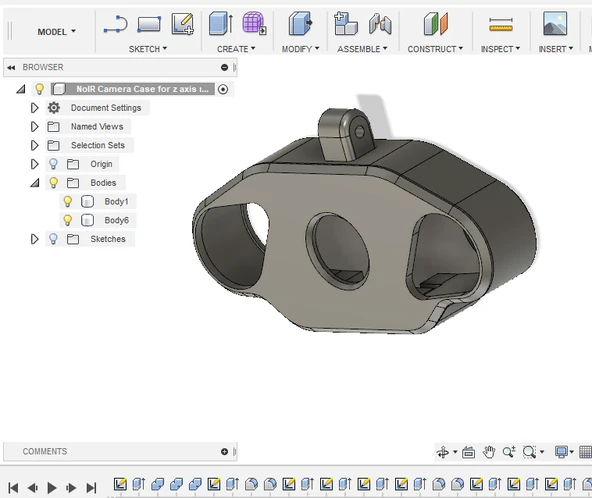
Task: Click the Body1 body icon
Action: point(87,202)
